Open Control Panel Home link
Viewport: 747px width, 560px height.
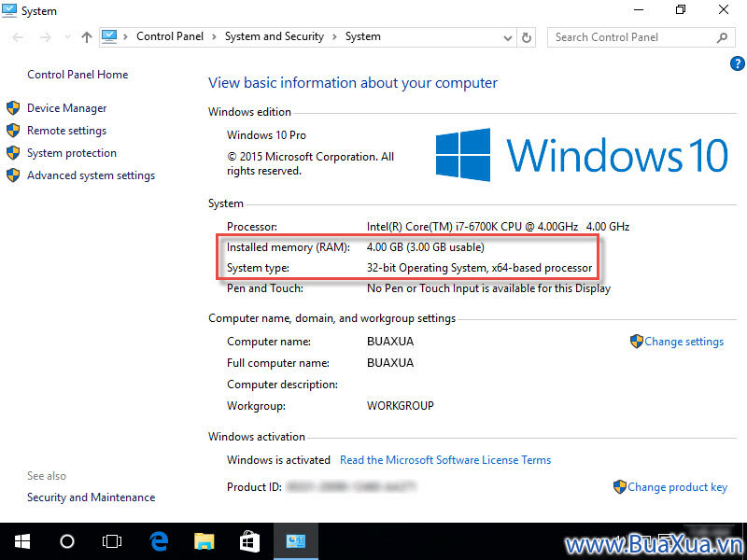click(x=78, y=75)
